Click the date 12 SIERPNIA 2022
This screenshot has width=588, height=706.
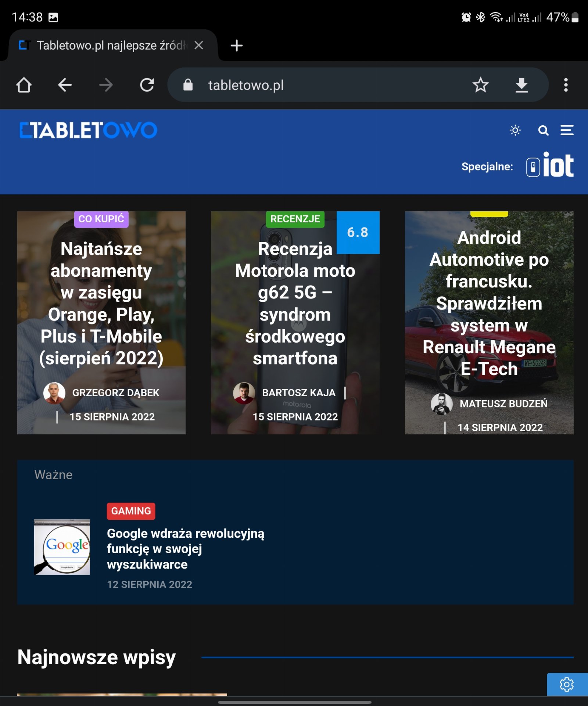(x=150, y=584)
